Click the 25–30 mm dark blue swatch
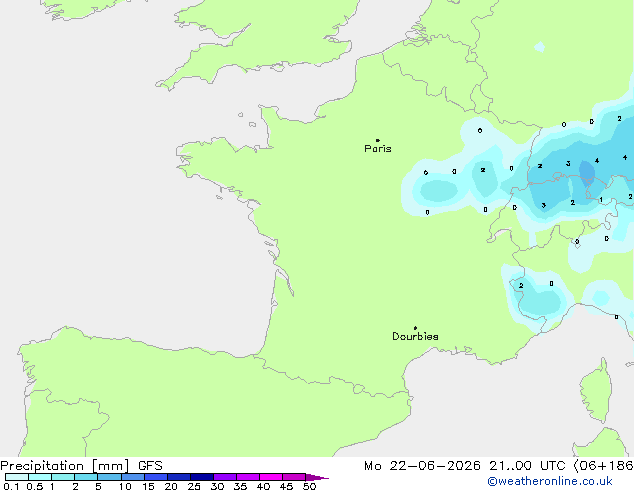Viewport: 634px width, 490px height. pos(202,477)
